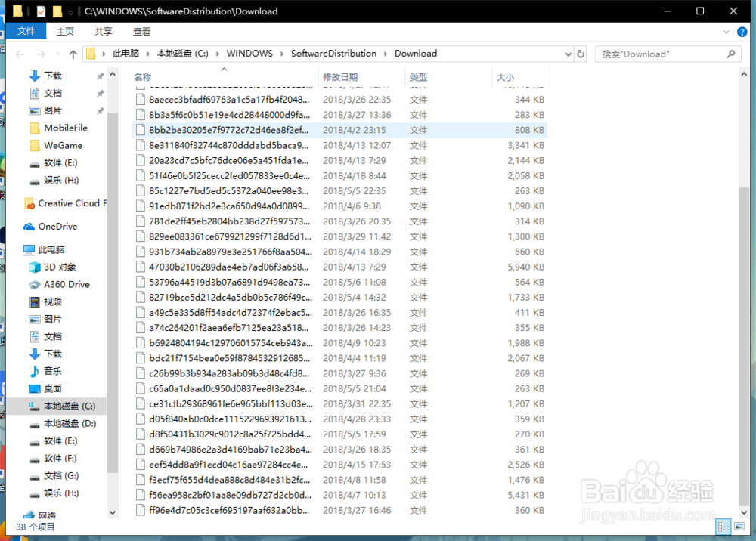This screenshot has width=756, height=541.
Task: Select OneDrive in the navigation pane
Action: pos(57,226)
